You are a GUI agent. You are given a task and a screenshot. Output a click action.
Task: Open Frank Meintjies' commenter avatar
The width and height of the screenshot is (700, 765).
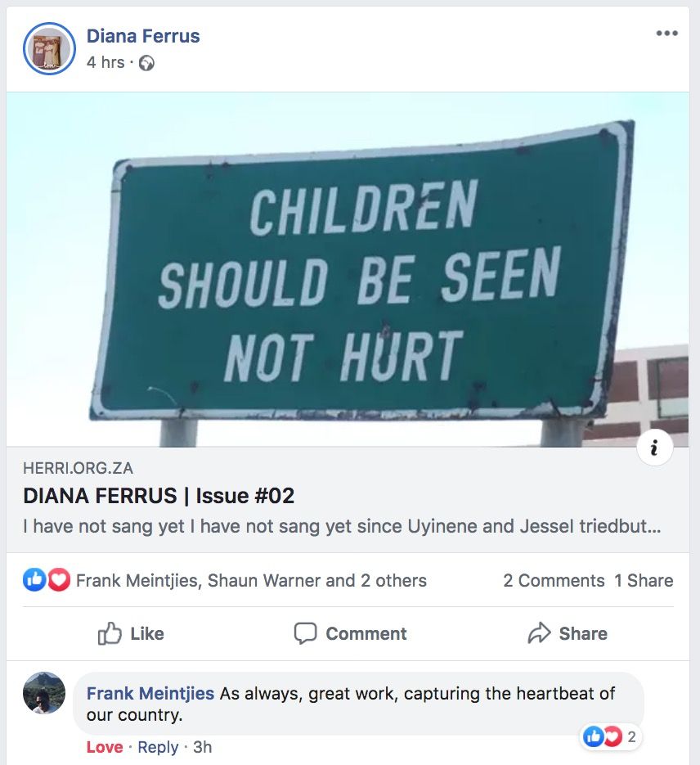pos(44,693)
